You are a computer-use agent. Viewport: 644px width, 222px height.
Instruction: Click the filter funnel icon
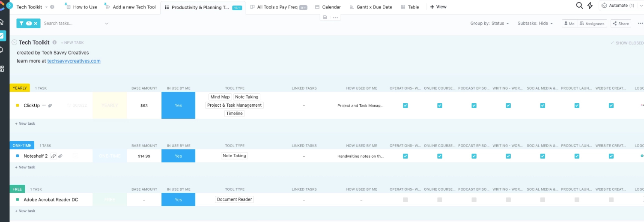[x=21, y=24]
